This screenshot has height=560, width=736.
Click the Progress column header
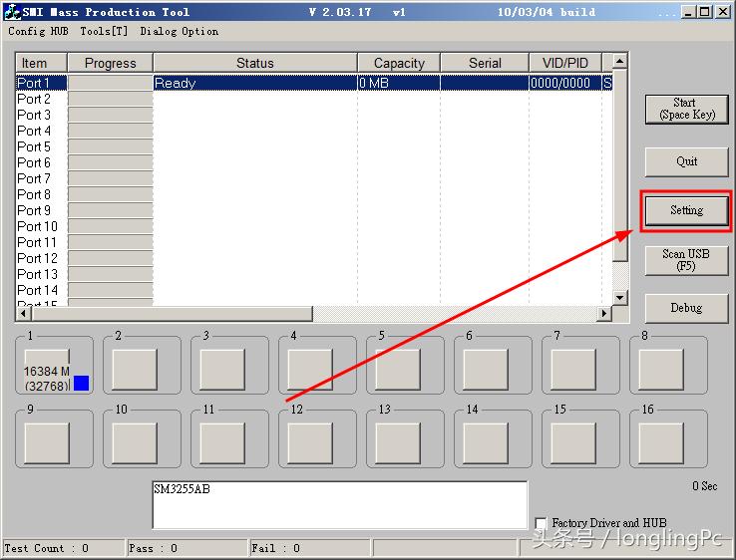coord(111,63)
